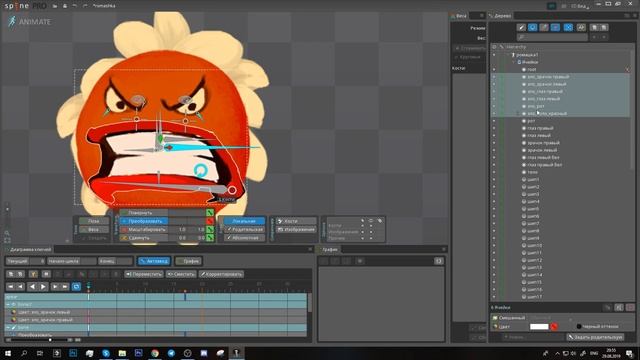Select the рот slot in the tree

[x=531, y=121]
